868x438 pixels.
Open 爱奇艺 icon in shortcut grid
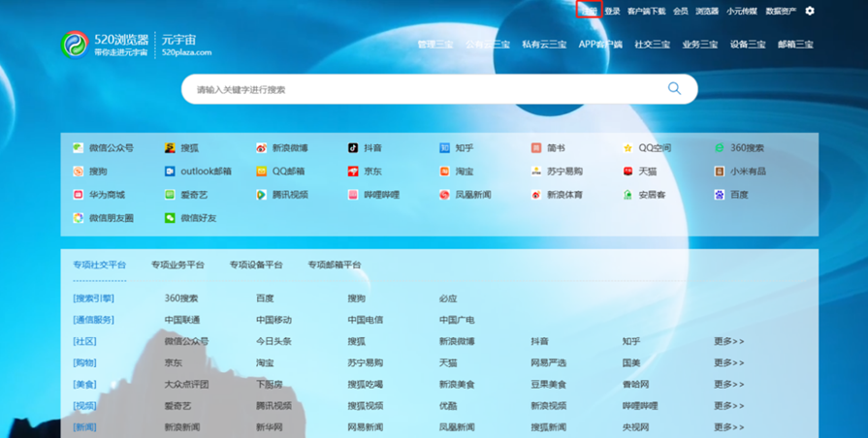click(170, 195)
